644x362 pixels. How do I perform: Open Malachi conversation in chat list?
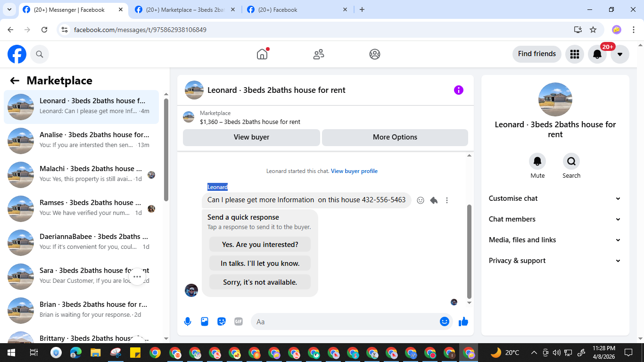tap(81, 175)
